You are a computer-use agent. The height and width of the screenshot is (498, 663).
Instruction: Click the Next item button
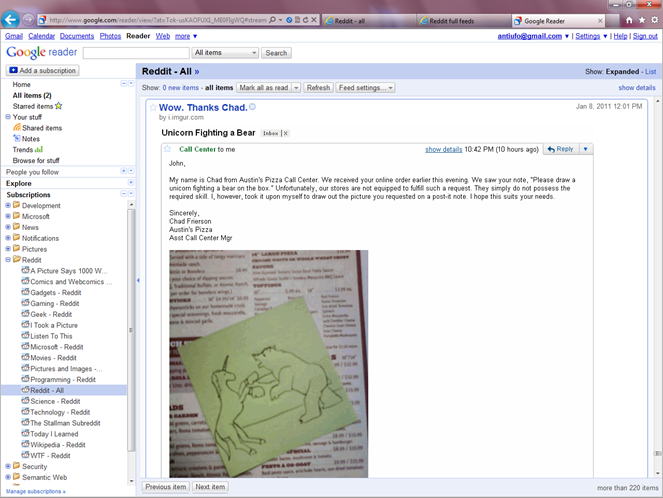pos(210,487)
